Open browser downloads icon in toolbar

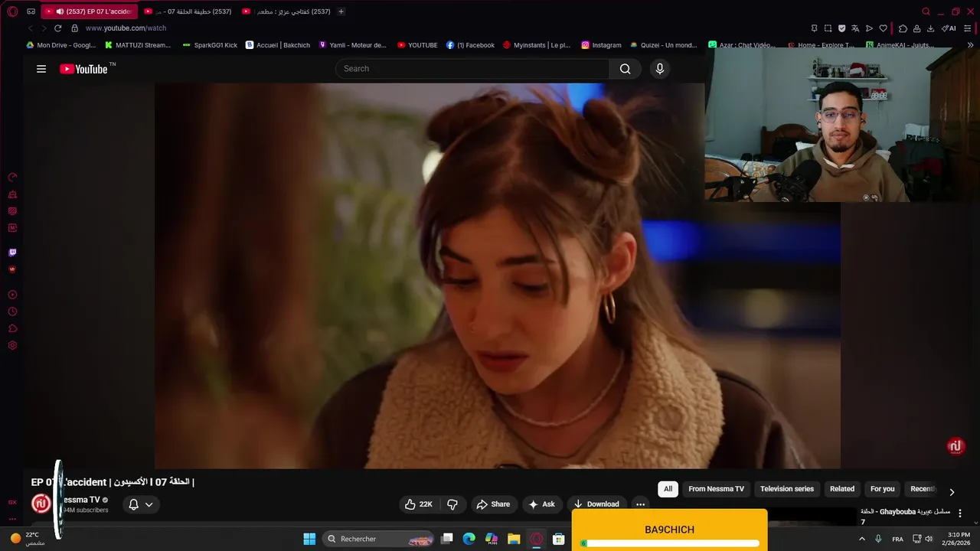pos(930,28)
